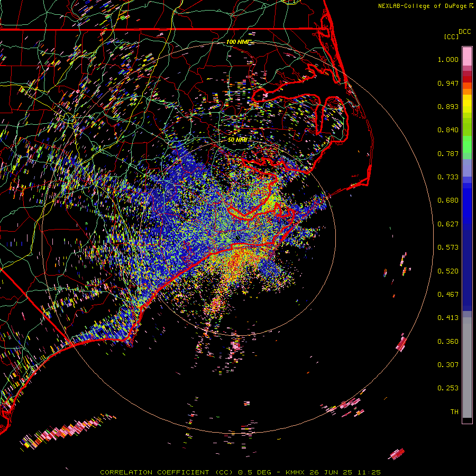Screen dimensions: 476x476
Task: Click the 0.787 scale value
Action: [x=448, y=153]
